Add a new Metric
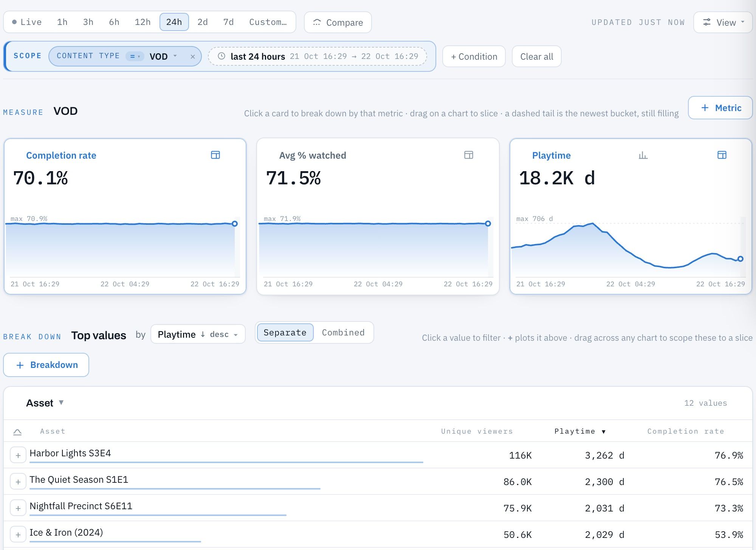Image resolution: width=756 pixels, height=550 pixels. (720, 108)
